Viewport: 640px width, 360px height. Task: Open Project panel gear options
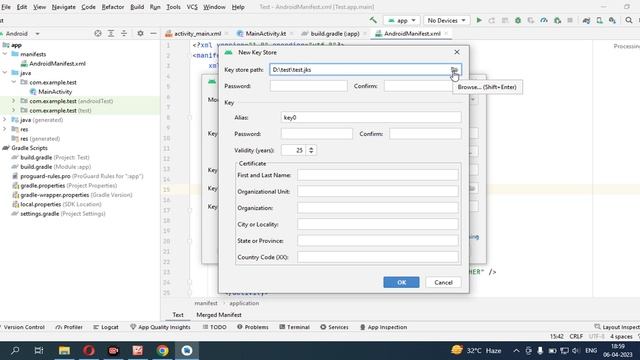pos(140,33)
